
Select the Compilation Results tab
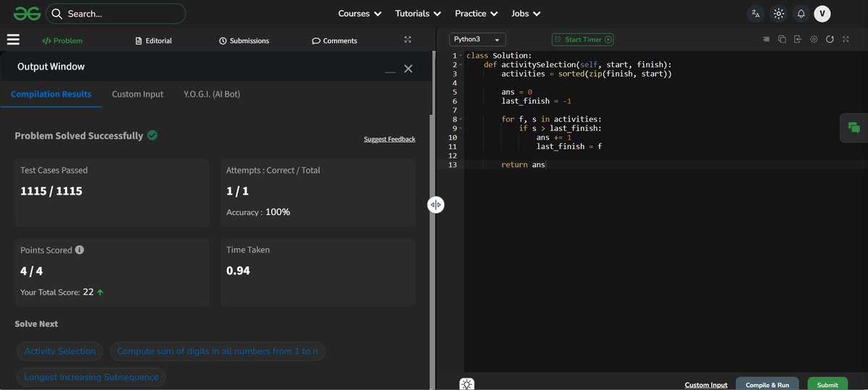[x=51, y=94]
